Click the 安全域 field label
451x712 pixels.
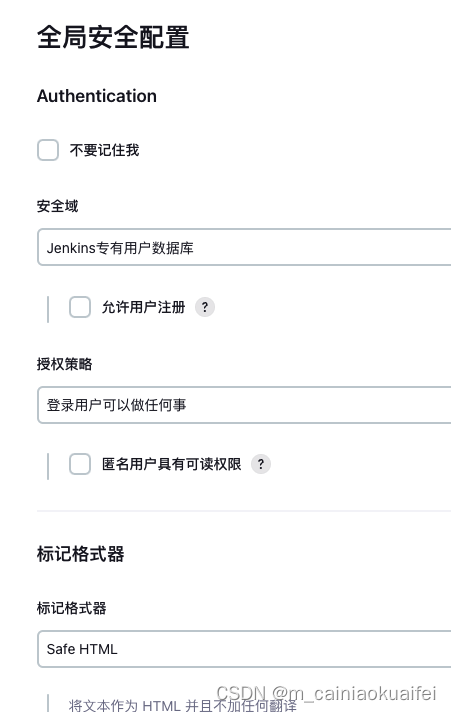point(58,206)
